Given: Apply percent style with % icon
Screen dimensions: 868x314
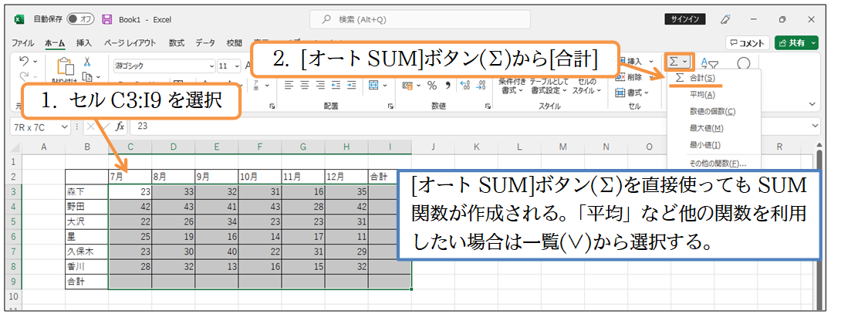Looking at the screenshot, I should 432,86.
